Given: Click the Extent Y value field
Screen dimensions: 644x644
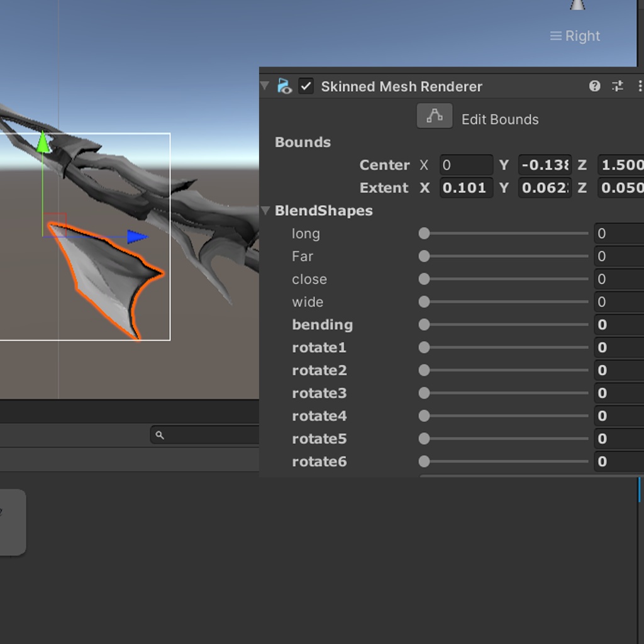Looking at the screenshot, I should tap(545, 187).
